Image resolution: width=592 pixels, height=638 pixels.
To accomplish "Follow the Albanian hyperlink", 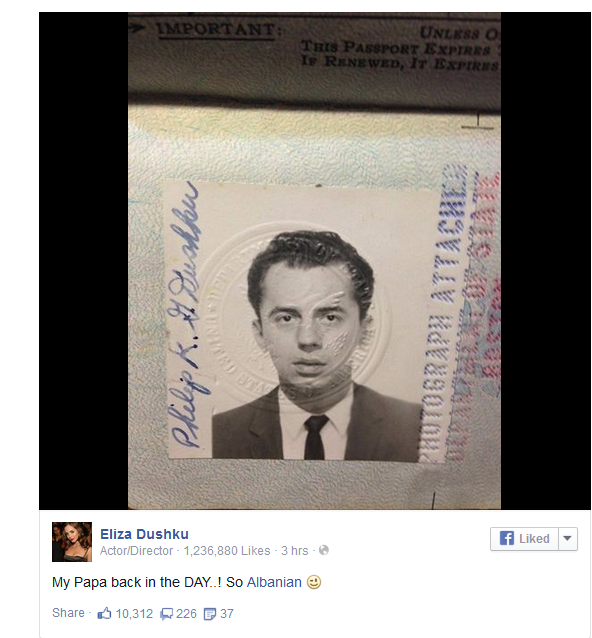I will tap(274, 582).
